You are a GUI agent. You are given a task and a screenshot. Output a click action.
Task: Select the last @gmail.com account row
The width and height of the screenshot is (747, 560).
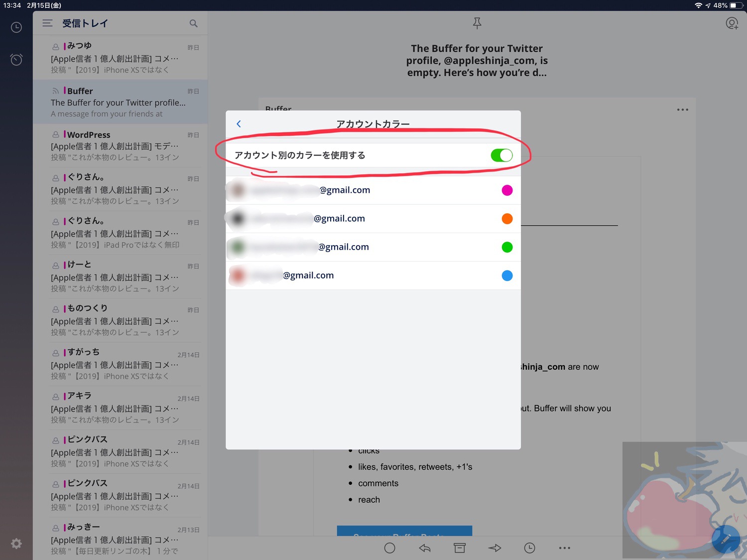click(373, 276)
